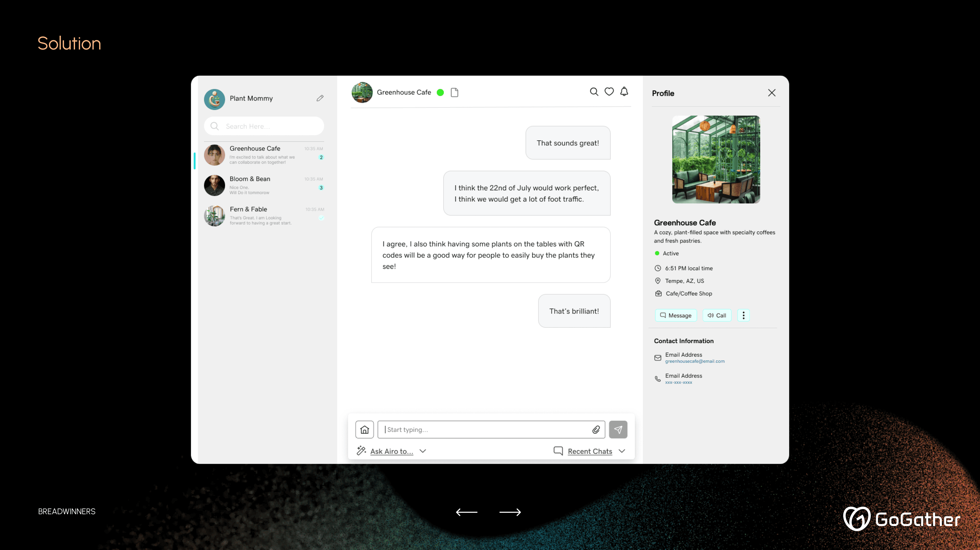Click the Message button in profile
The width and height of the screenshot is (980, 550).
(676, 315)
